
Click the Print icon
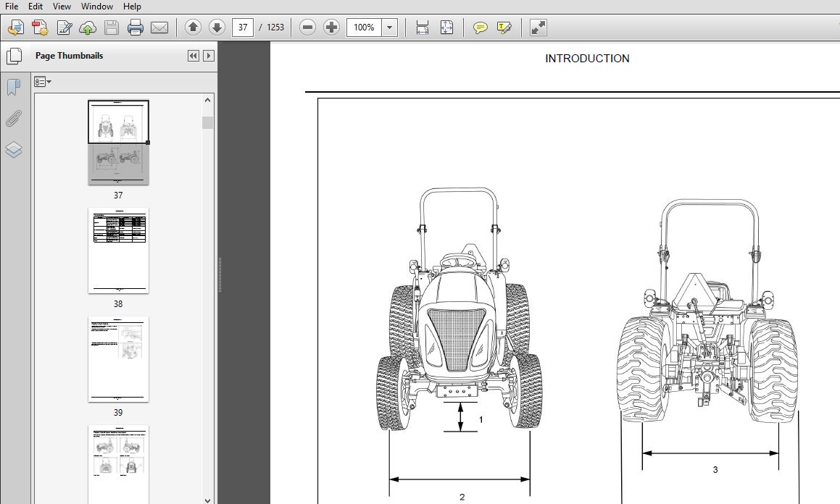click(135, 28)
